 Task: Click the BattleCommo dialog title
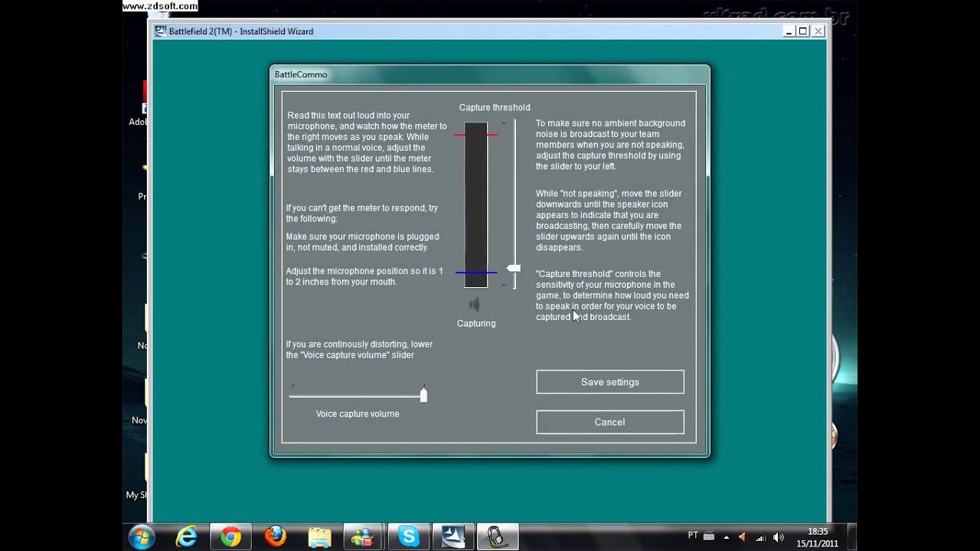301,74
